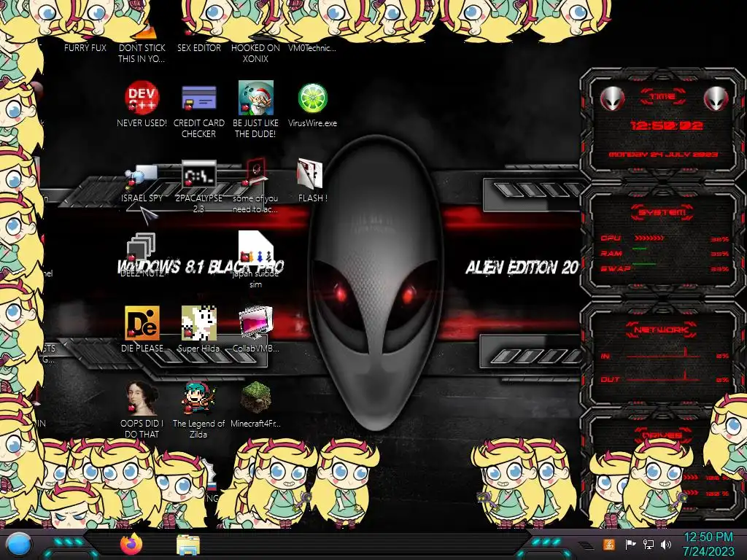Open the 'some of you need to ac...' icon
This screenshot has width=747, height=560.
pyautogui.click(x=256, y=172)
